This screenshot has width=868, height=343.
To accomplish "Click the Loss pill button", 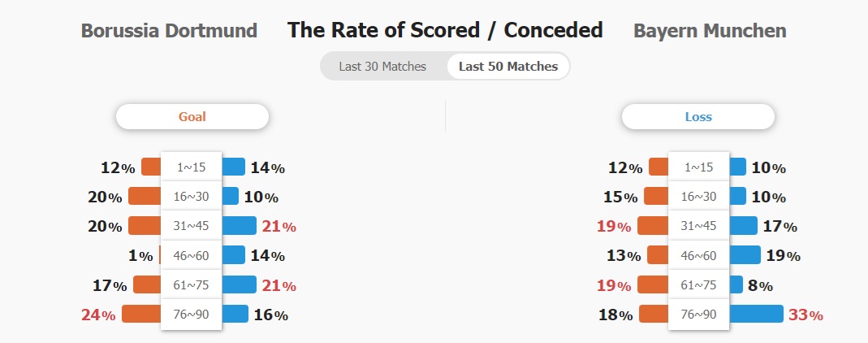I will pos(698,117).
